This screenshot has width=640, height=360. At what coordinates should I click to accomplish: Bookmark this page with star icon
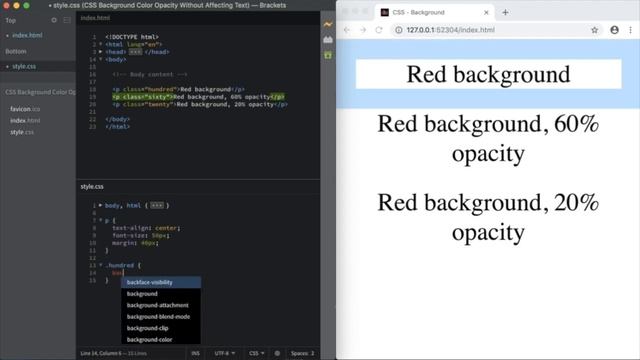[594, 30]
